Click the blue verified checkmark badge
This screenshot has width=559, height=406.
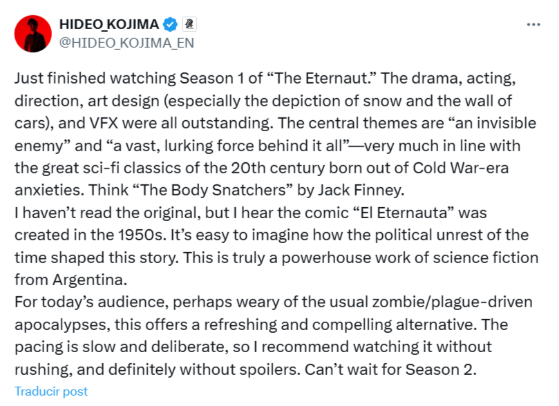[170, 24]
